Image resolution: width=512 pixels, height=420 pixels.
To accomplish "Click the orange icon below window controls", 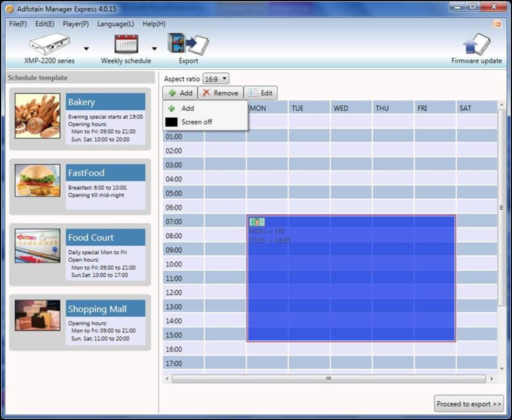I will pos(497,24).
